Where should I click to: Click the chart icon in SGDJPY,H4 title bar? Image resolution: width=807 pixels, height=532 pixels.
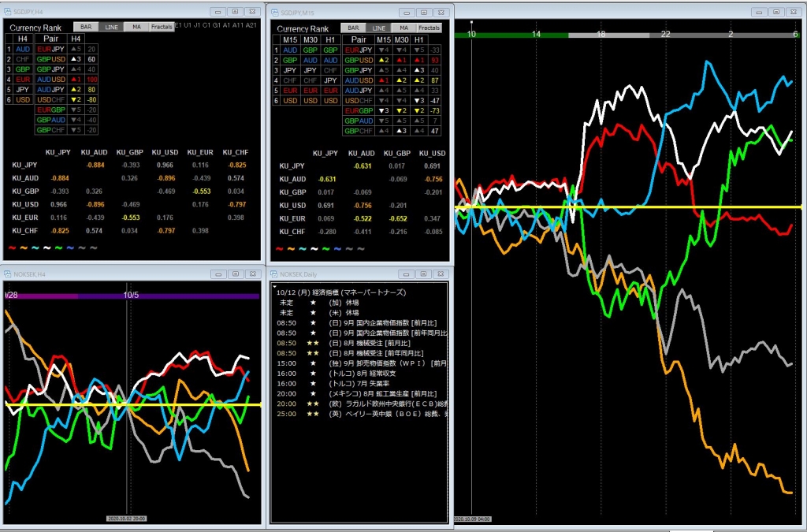pyautogui.click(x=9, y=12)
